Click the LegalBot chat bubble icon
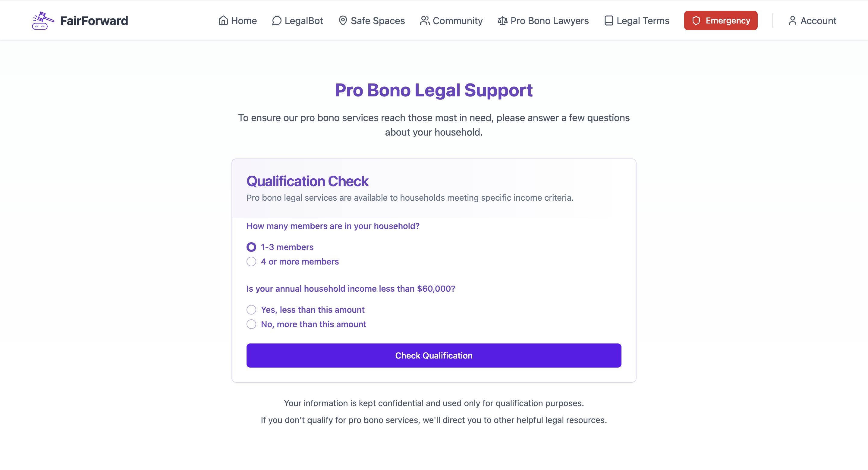The height and width of the screenshot is (470, 868). pyautogui.click(x=277, y=20)
